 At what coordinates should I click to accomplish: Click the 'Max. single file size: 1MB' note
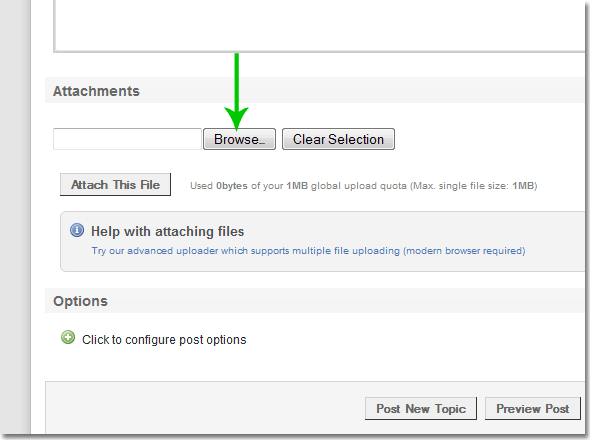(x=474, y=186)
